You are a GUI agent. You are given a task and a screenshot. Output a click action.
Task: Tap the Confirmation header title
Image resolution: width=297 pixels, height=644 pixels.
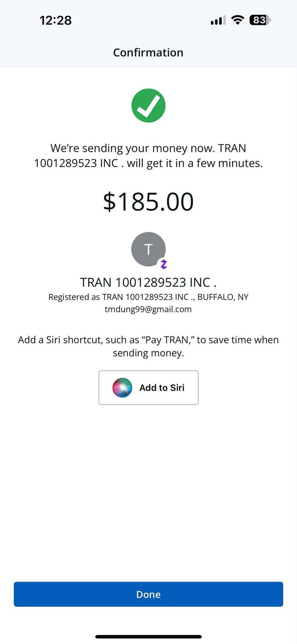pos(148,53)
